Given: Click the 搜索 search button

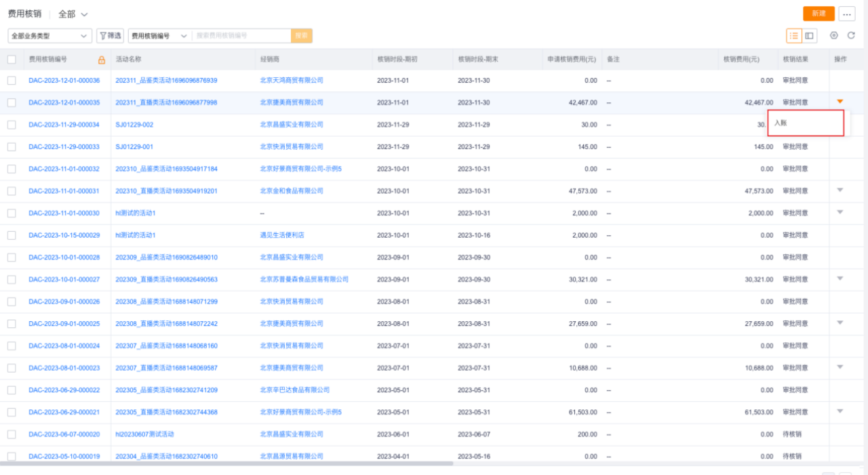Looking at the screenshot, I should 302,36.
